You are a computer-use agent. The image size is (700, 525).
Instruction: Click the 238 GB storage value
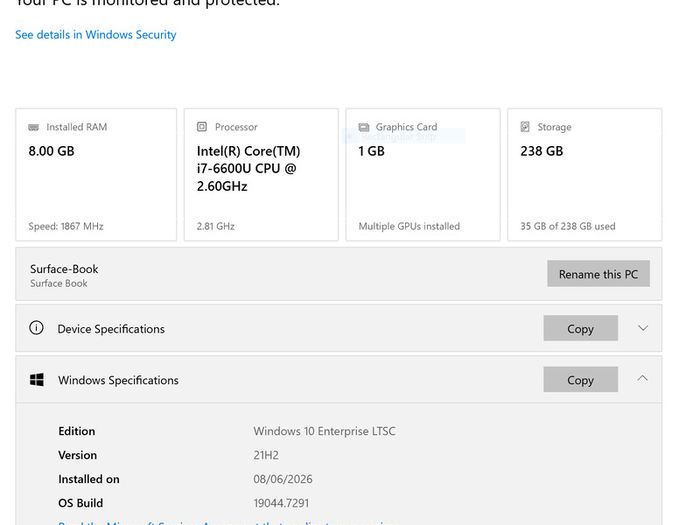pyautogui.click(x=542, y=151)
